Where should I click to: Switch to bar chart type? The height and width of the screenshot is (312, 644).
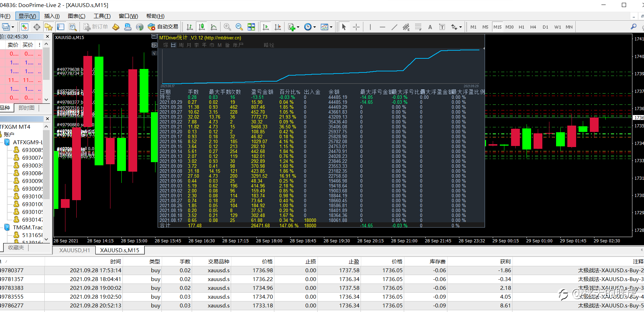[190, 27]
